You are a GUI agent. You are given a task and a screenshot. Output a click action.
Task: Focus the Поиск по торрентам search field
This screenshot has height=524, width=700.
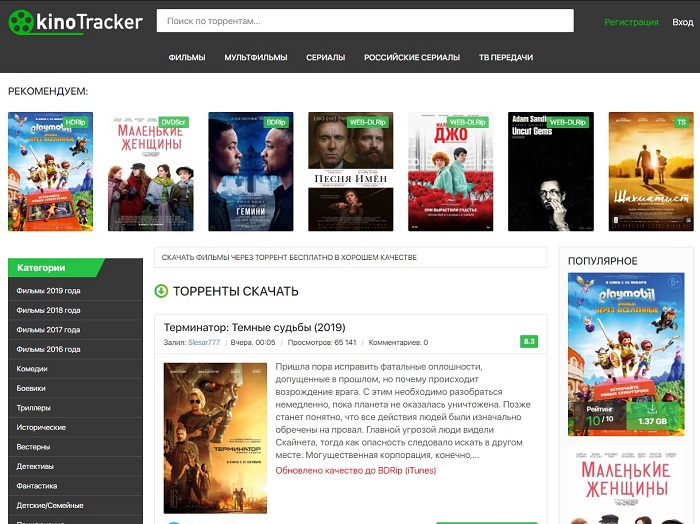point(365,21)
